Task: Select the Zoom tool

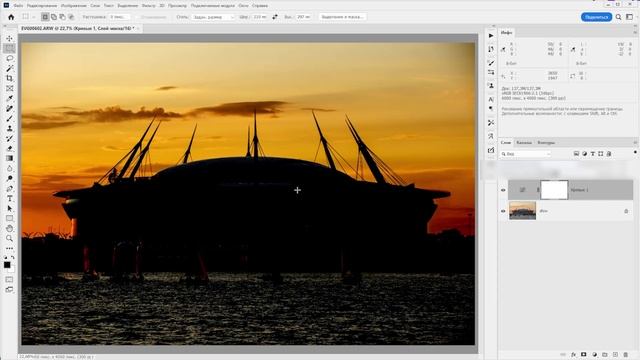Action: pyautogui.click(x=9, y=238)
